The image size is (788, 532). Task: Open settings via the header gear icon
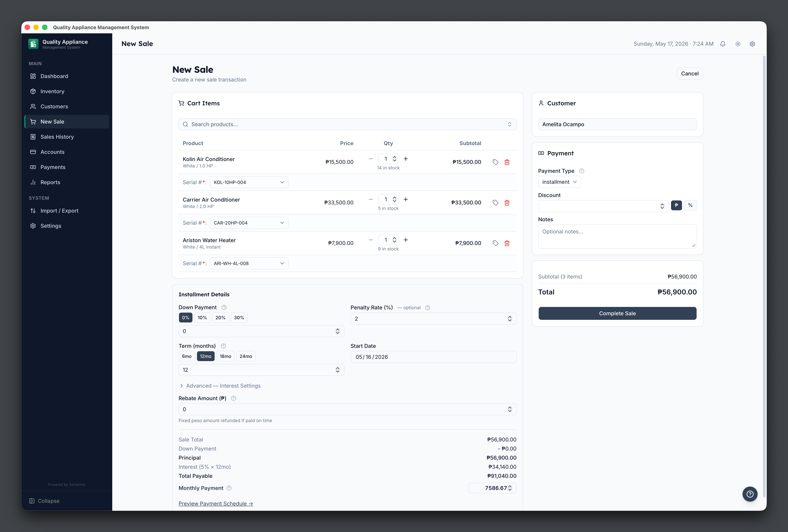pyautogui.click(x=752, y=44)
